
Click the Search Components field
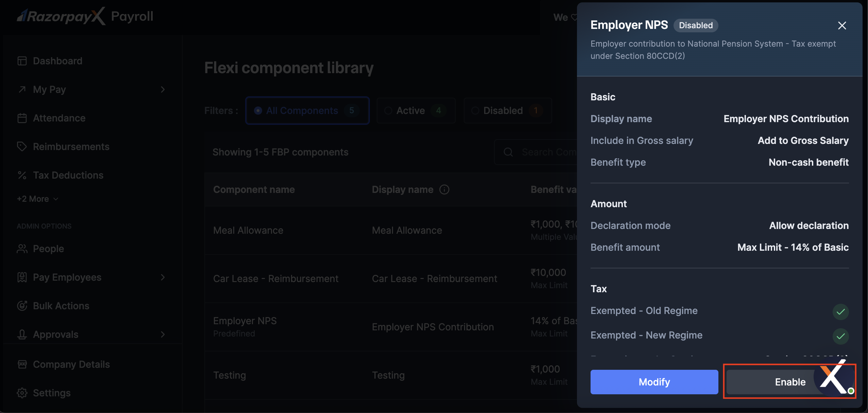click(536, 152)
